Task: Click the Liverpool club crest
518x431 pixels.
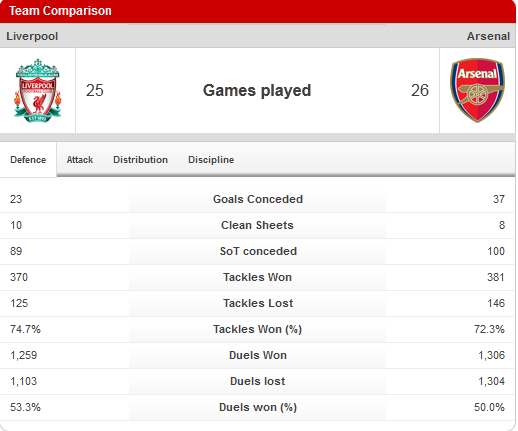Action: click(x=37, y=91)
